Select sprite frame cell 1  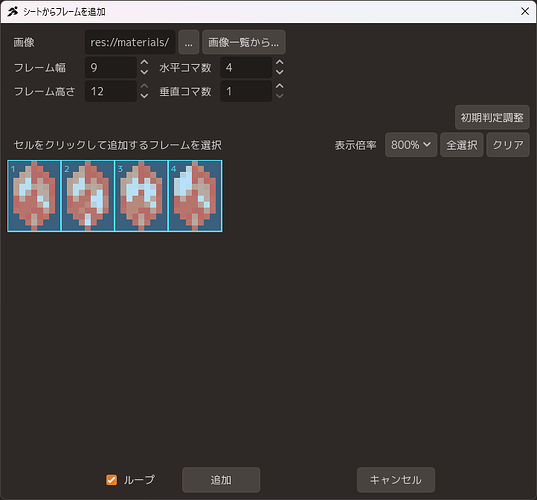click(34, 196)
